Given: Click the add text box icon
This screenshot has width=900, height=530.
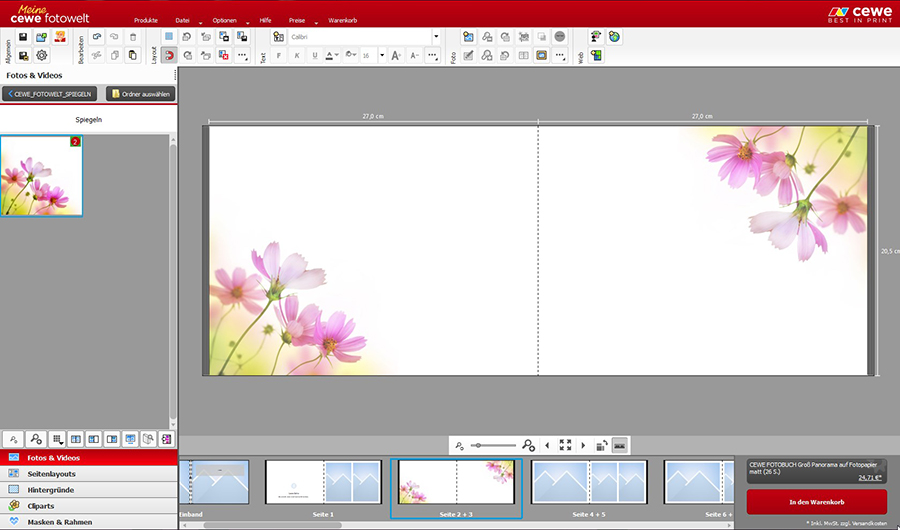Looking at the screenshot, I should coord(278,37).
